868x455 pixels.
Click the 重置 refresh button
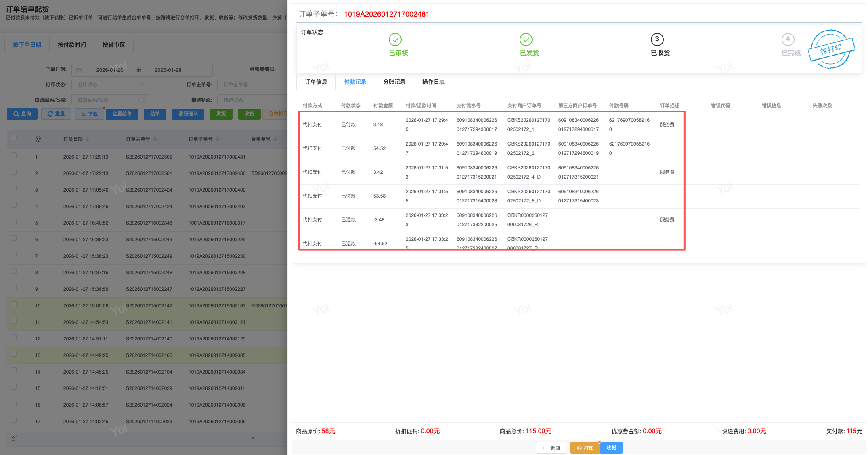click(56, 114)
